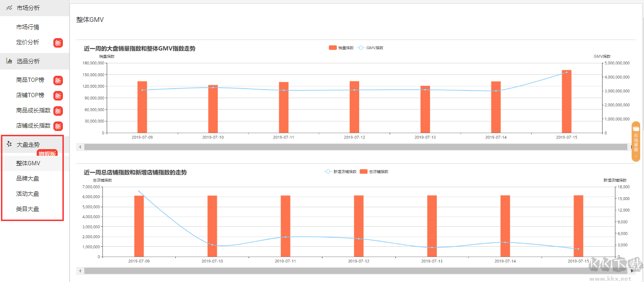This screenshot has width=644, height=282.
Task: Click the bottom chart horizontal scrollbar track
Action: click(x=355, y=271)
